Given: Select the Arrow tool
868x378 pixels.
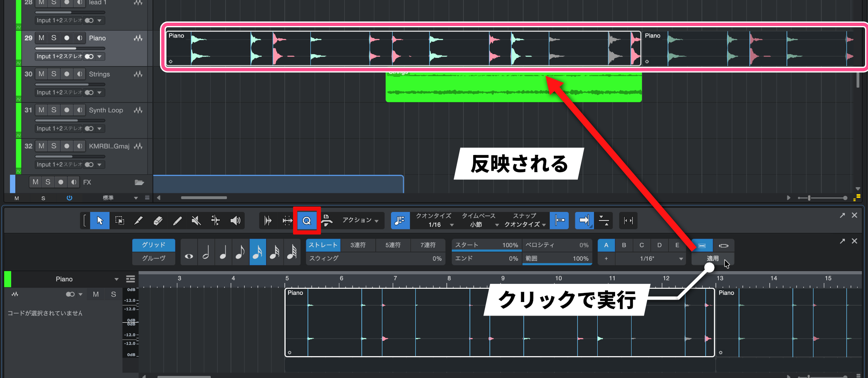Looking at the screenshot, I should (99, 220).
